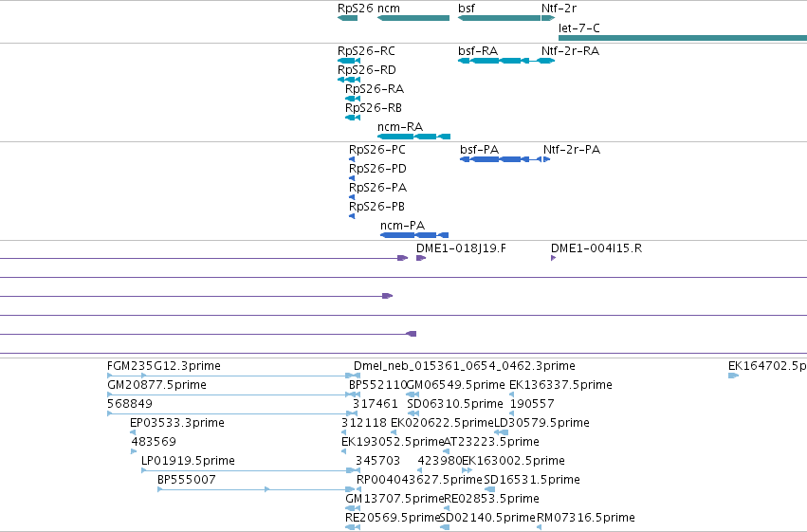Open the ncm-PA protein label
The width and height of the screenshot is (807, 532).
[x=402, y=226]
